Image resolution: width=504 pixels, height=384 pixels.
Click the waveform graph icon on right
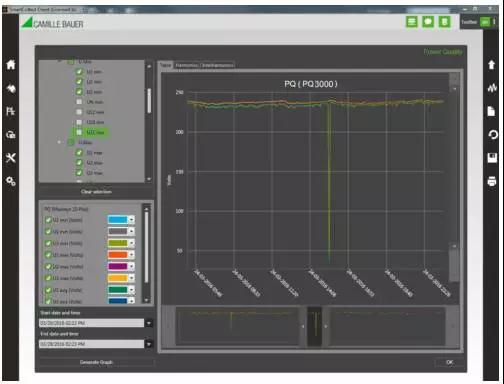click(492, 88)
